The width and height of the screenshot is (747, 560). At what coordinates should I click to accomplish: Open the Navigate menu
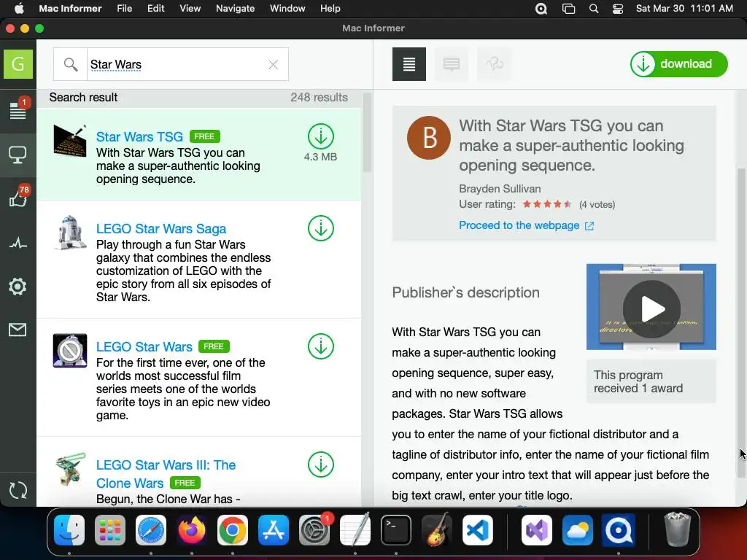(x=236, y=9)
